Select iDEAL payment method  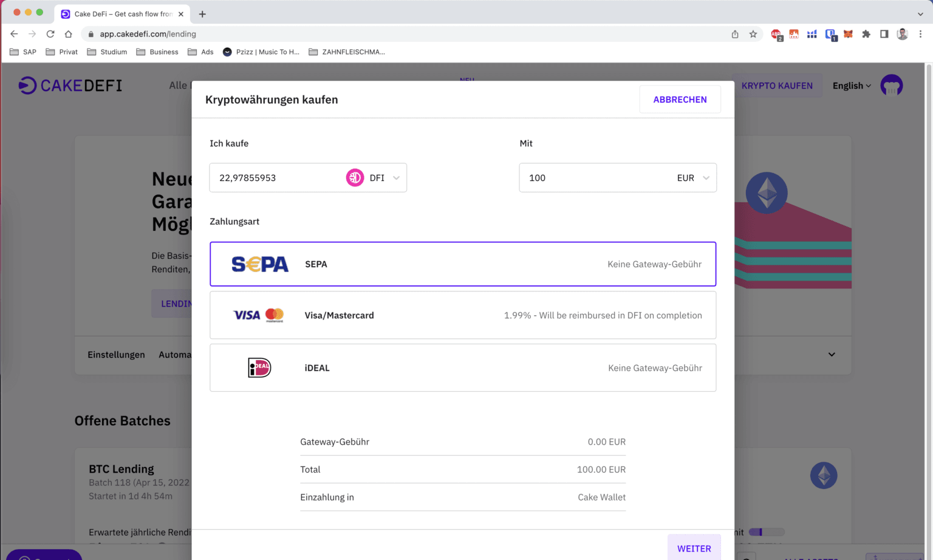(x=462, y=367)
